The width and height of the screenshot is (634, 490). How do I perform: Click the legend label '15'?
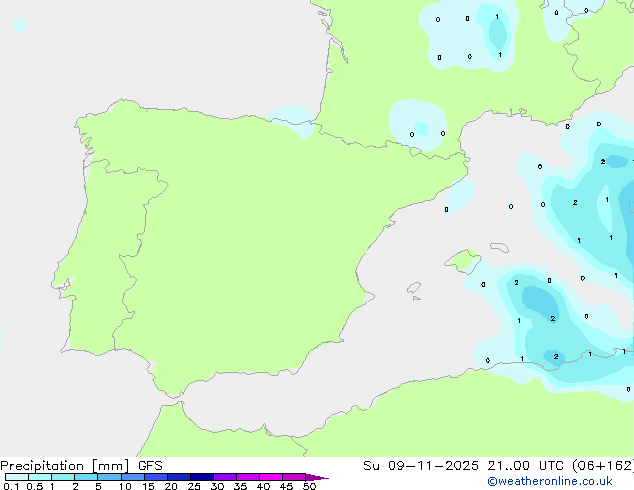[x=148, y=486]
